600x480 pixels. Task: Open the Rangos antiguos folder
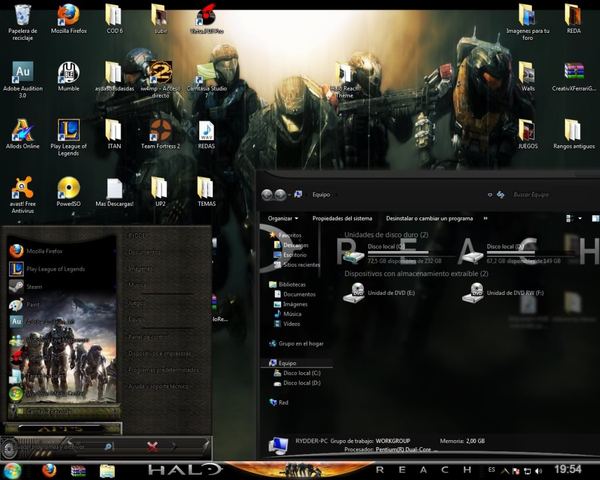[574, 134]
